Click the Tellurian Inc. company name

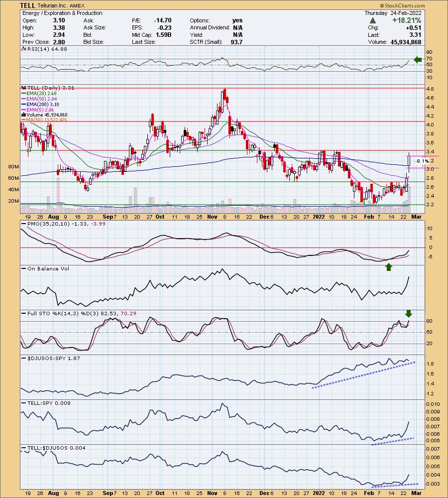[x=51, y=5]
